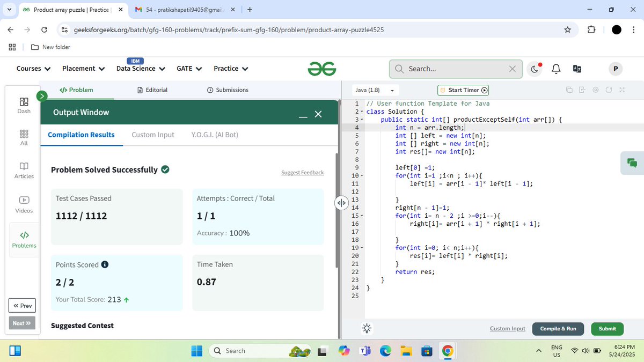The width and height of the screenshot is (644, 362).
Task: Click the lightbulb hint icon
Action: (367, 329)
